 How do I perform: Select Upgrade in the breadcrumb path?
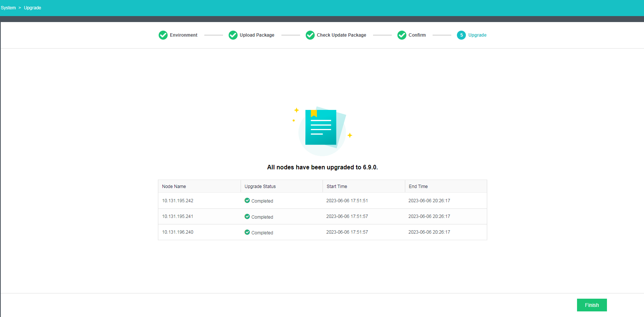click(x=33, y=8)
